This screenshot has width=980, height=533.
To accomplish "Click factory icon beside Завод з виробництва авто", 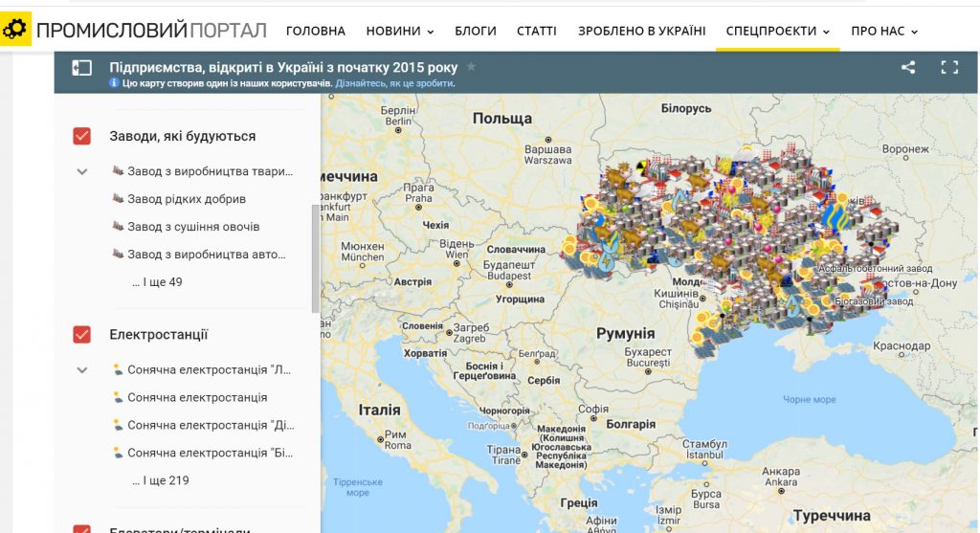I will tap(118, 253).
